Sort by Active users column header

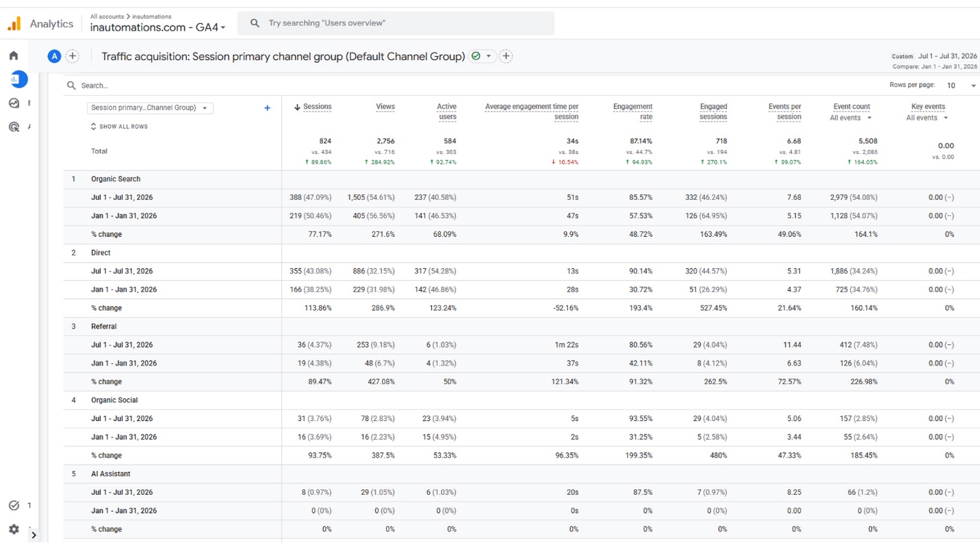click(446, 112)
